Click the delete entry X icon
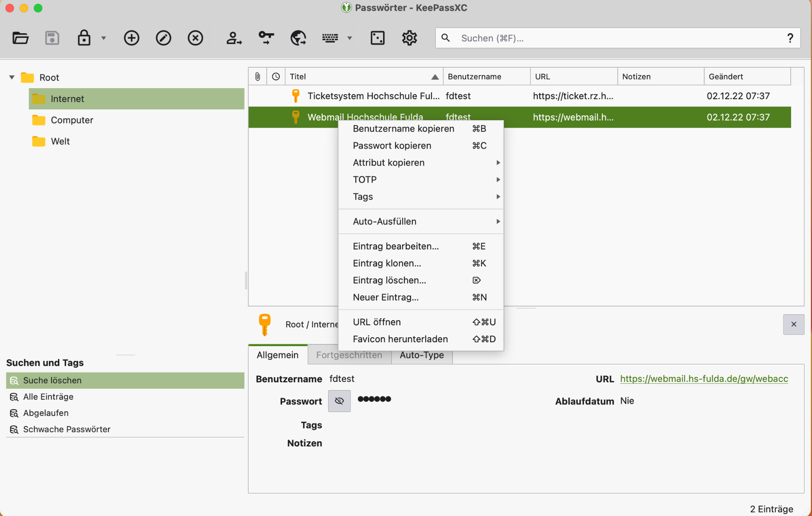The height and width of the screenshot is (516, 812). (195, 38)
